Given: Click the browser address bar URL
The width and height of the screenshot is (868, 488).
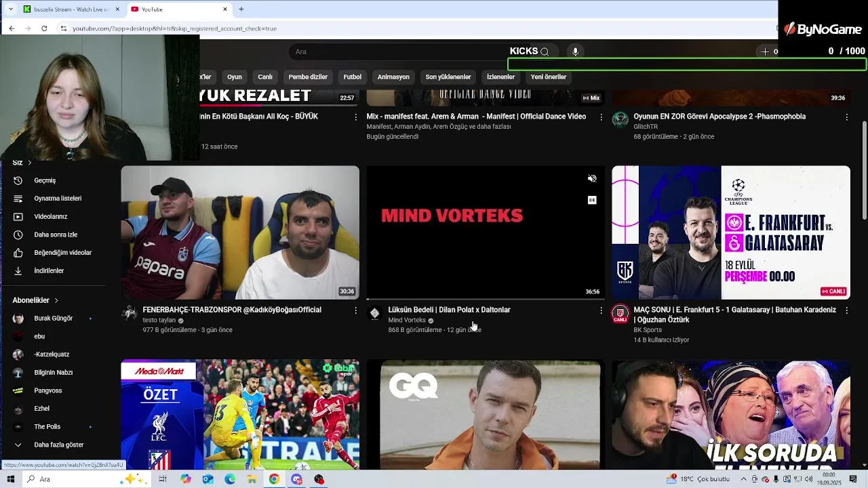Looking at the screenshot, I should pyautogui.click(x=174, y=28).
